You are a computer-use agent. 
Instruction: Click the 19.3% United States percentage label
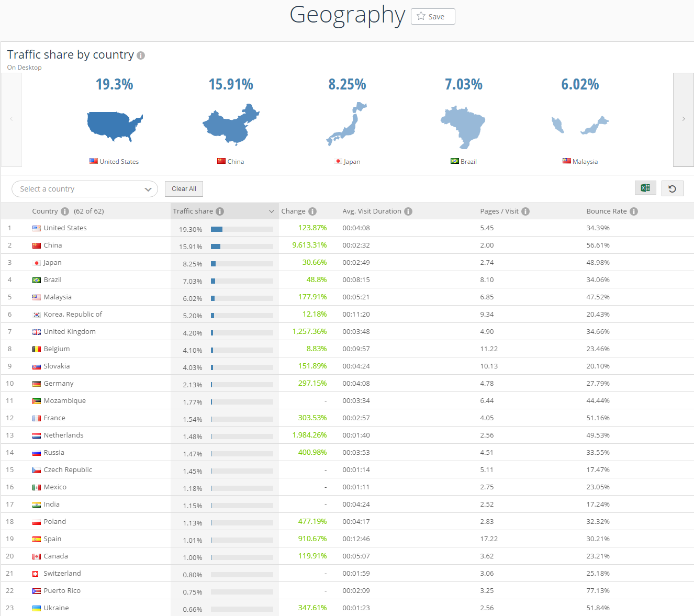(x=115, y=84)
